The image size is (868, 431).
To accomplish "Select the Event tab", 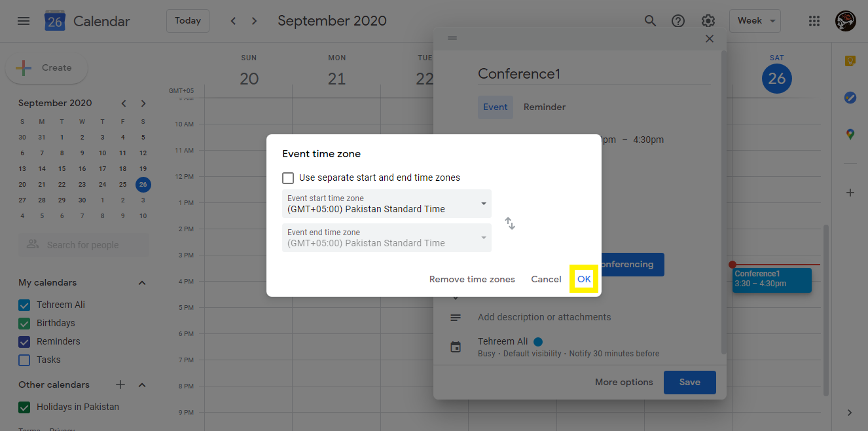I will coord(496,107).
